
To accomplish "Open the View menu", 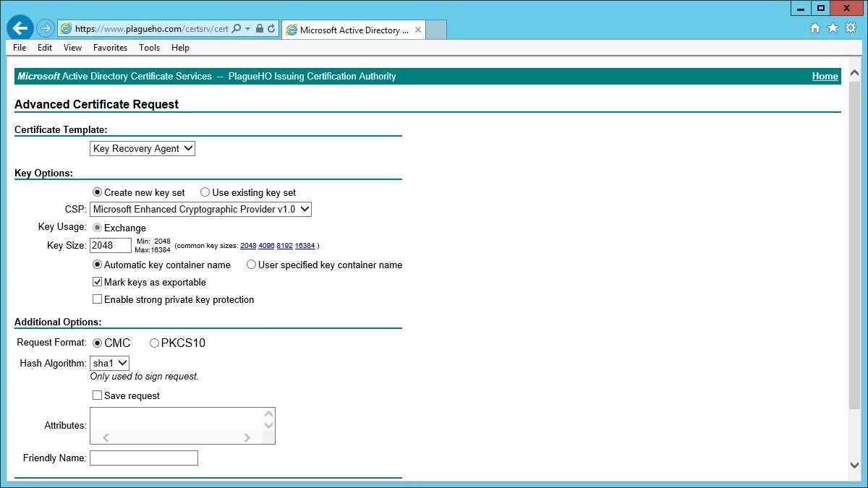I will pos(72,48).
